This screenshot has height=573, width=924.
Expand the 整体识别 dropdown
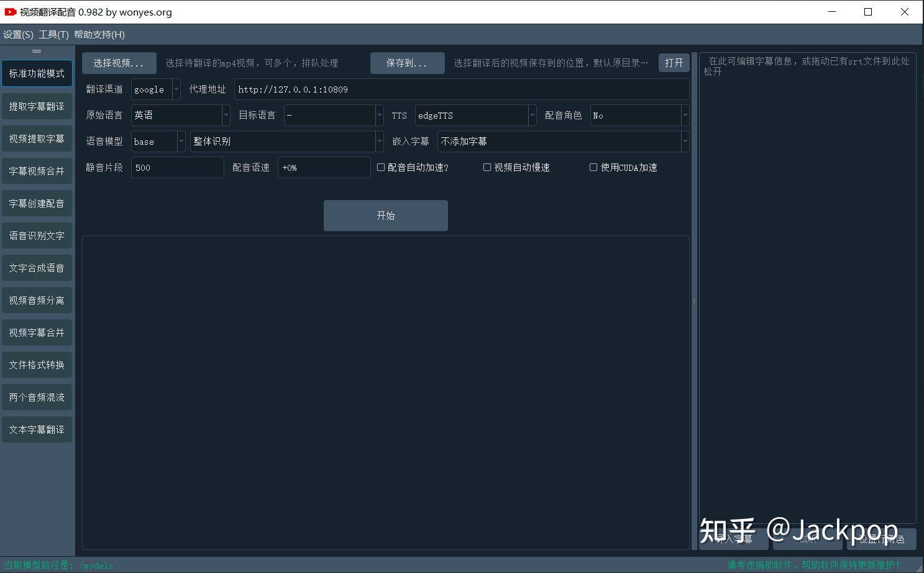click(286, 141)
